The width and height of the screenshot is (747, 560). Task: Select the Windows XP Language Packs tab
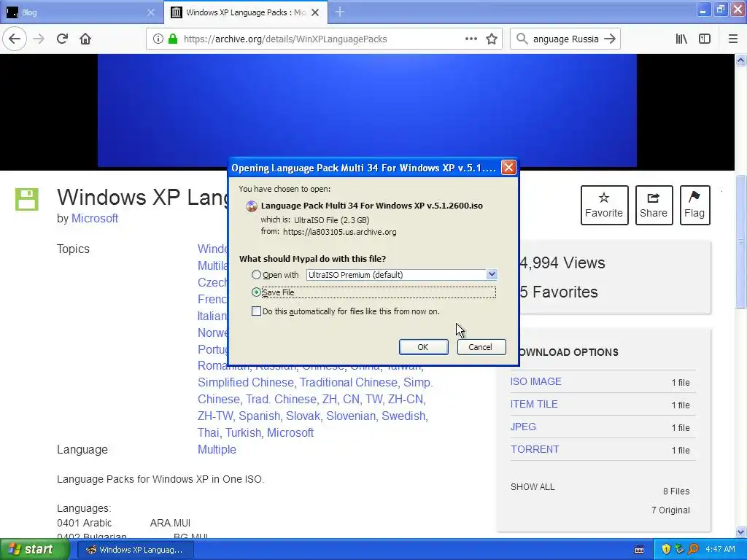click(245, 12)
